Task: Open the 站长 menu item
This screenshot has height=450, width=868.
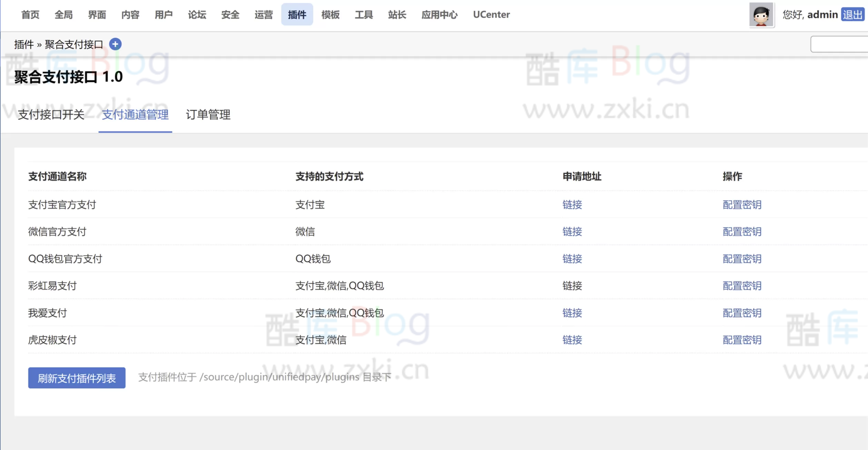Action: click(x=397, y=15)
